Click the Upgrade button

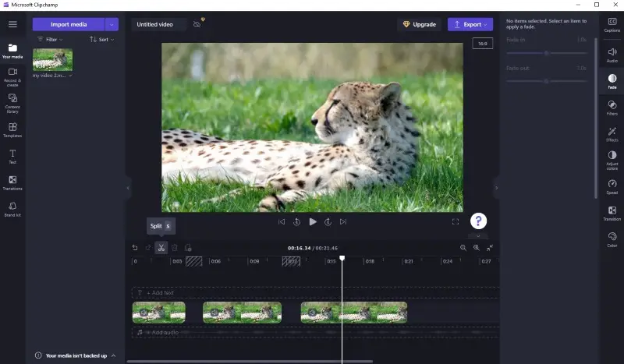[x=420, y=24]
